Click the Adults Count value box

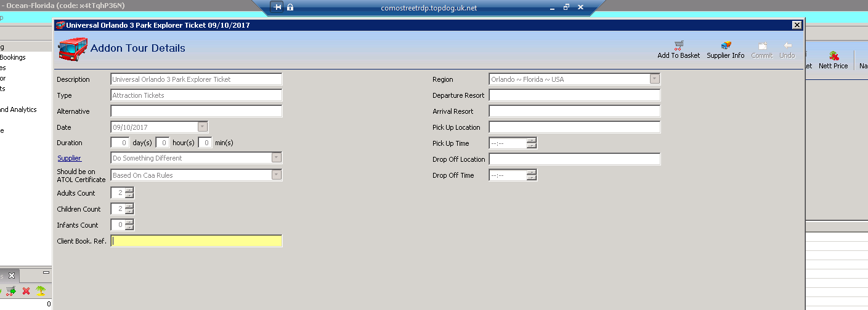118,193
